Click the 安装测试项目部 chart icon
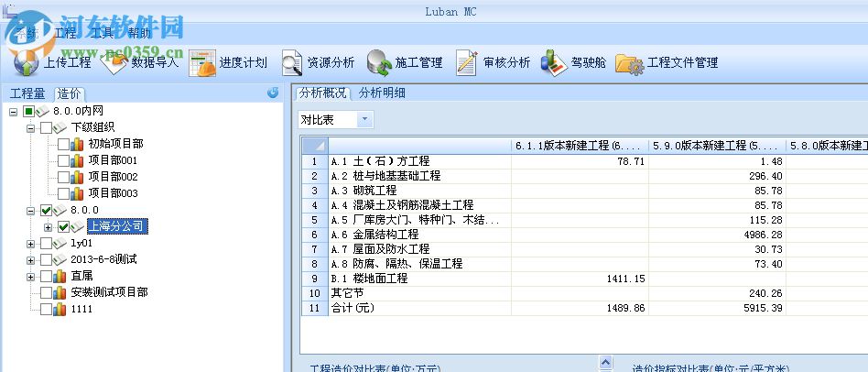Viewport: 868px width, 372px height. 60,292
